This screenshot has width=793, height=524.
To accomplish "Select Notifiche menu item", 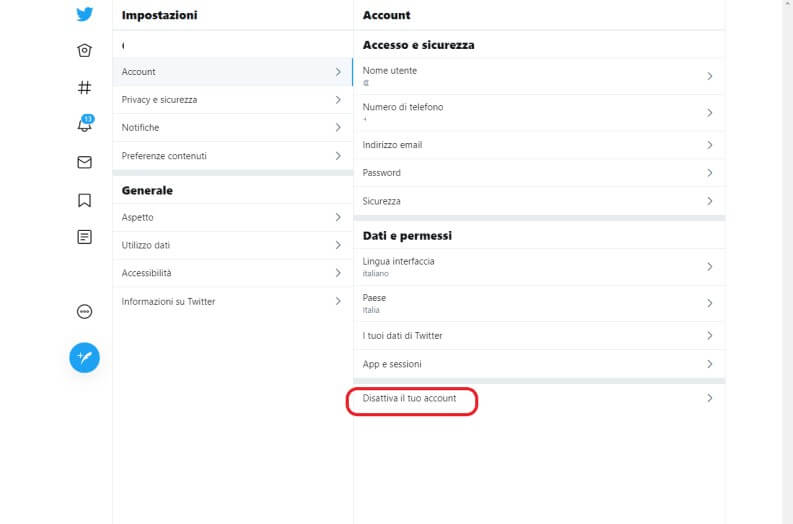I will click(x=233, y=127).
